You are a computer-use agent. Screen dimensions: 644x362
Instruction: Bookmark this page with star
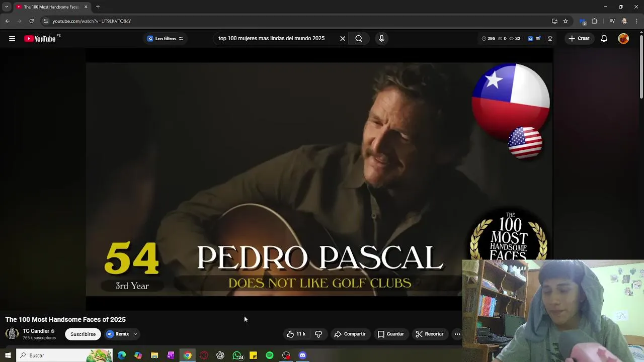pos(566,21)
